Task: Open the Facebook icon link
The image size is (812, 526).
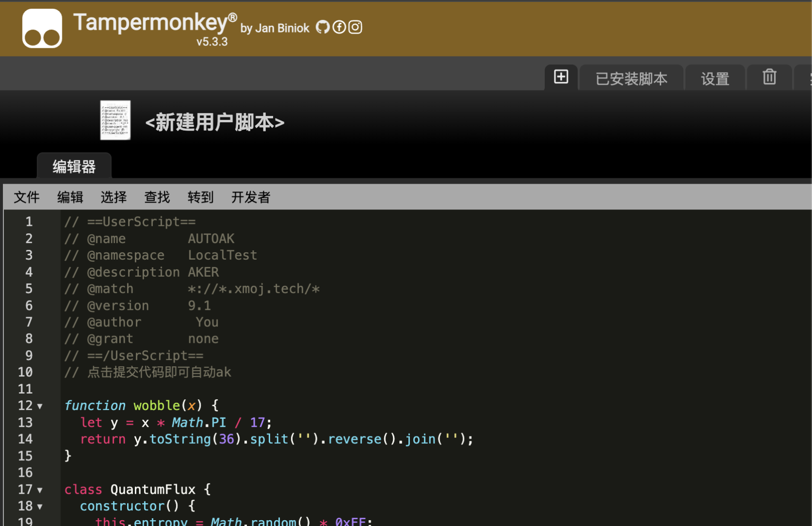Action: click(339, 27)
